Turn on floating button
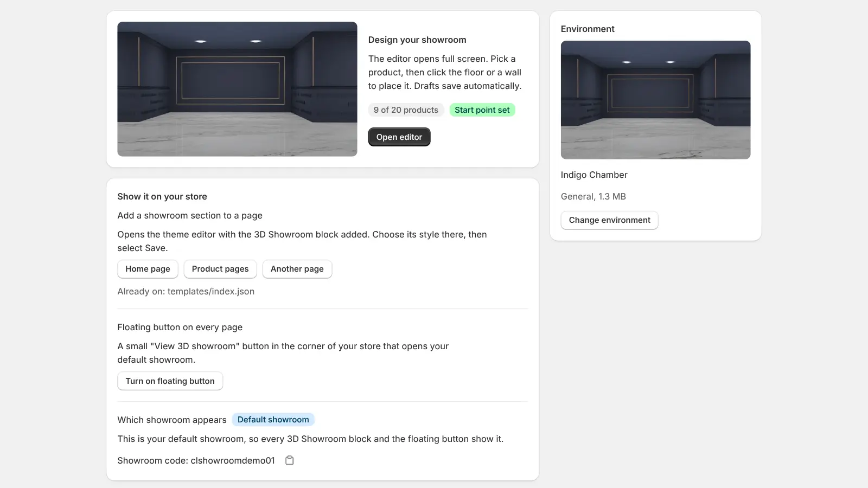This screenshot has height=488, width=868. [x=170, y=381]
